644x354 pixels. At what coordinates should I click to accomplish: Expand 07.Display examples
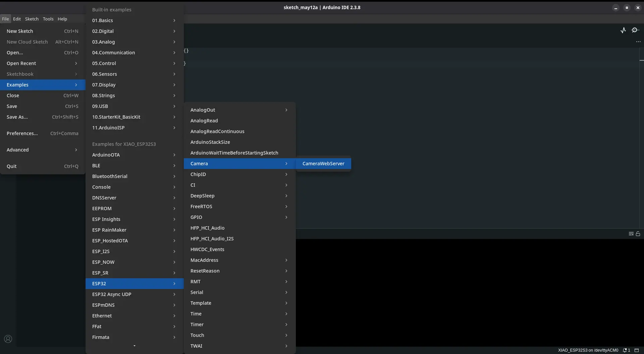pos(135,85)
